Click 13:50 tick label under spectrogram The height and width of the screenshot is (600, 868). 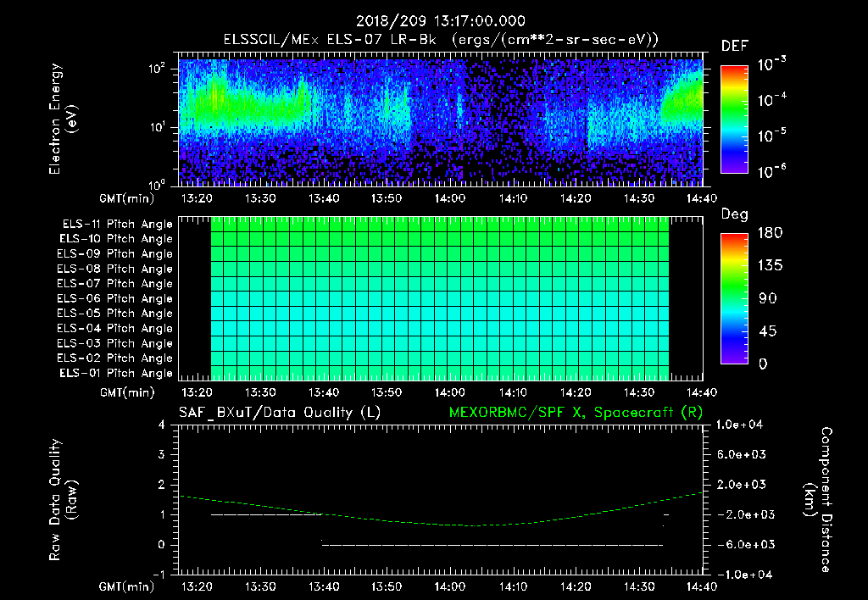click(x=387, y=198)
